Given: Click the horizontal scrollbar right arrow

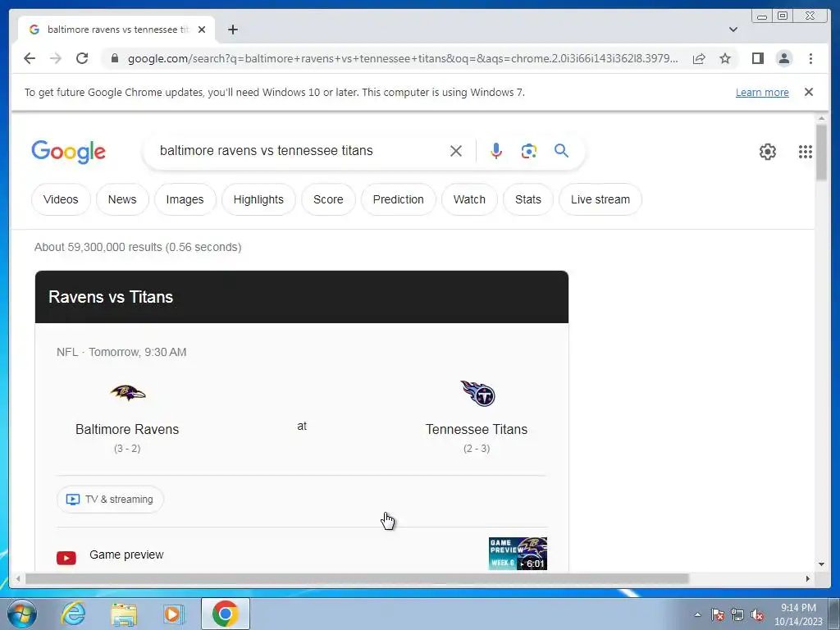Looking at the screenshot, I should 808,578.
